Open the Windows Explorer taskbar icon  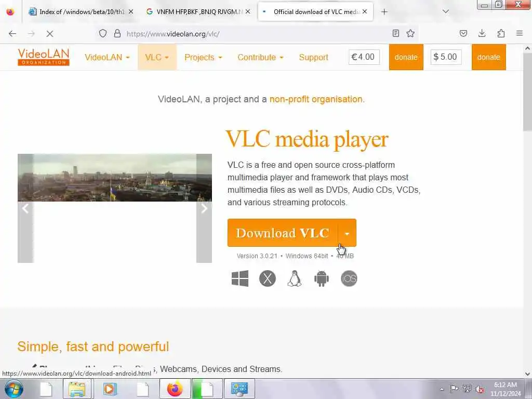click(77, 389)
